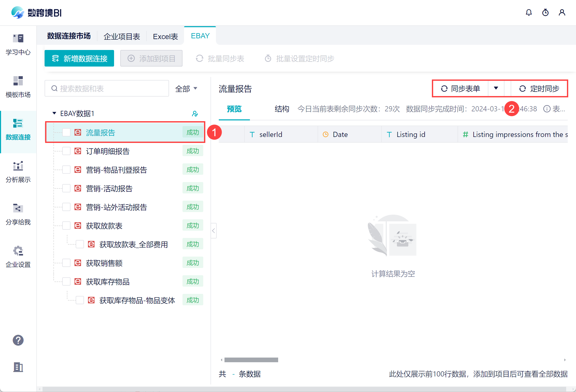
Task: Open dropdown arrow beside 同步表单
Action: [496, 88]
